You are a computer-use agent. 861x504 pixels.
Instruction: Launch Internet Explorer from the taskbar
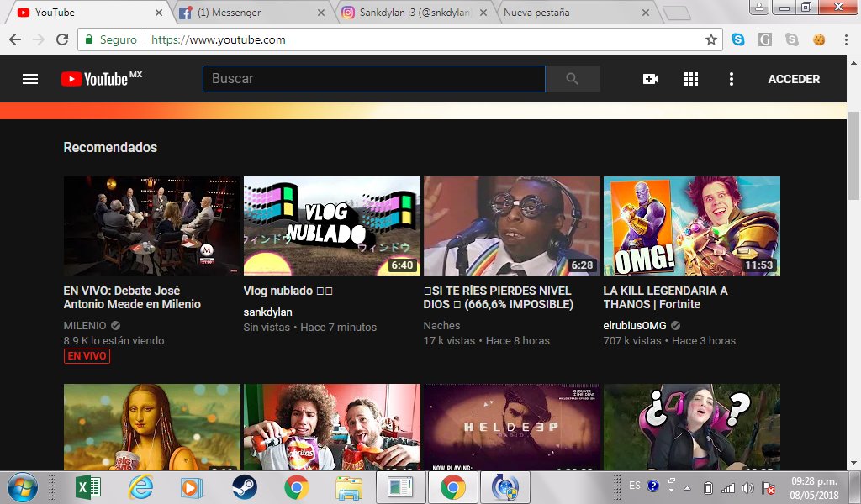tap(140, 487)
